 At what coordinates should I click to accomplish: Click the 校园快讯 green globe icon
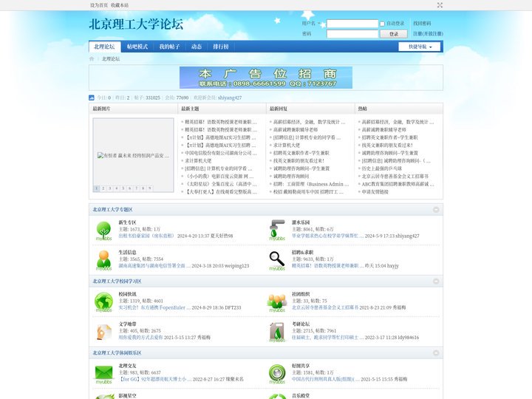pyautogui.click(x=104, y=302)
